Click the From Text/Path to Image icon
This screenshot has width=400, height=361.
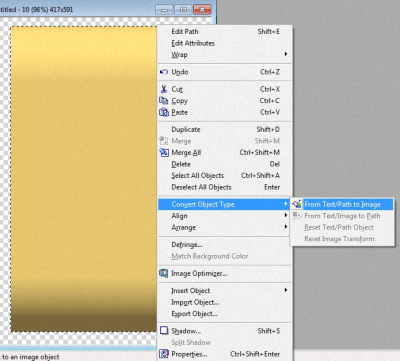(x=297, y=204)
